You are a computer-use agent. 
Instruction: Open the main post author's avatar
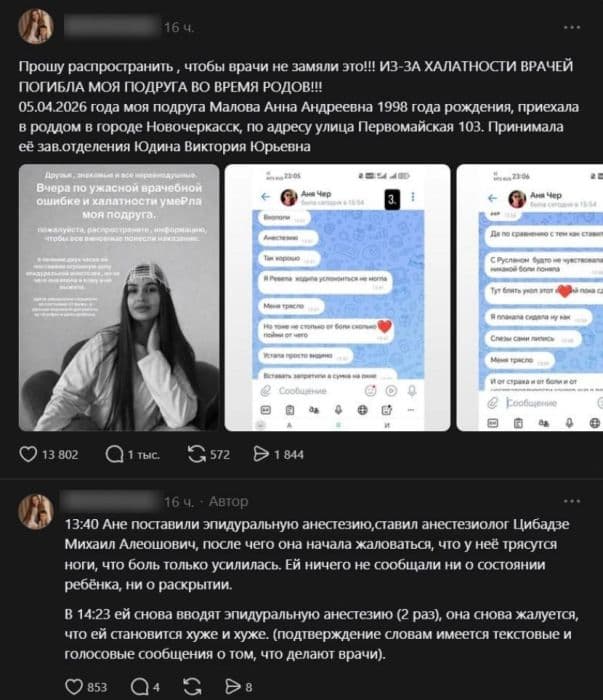(x=36, y=27)
